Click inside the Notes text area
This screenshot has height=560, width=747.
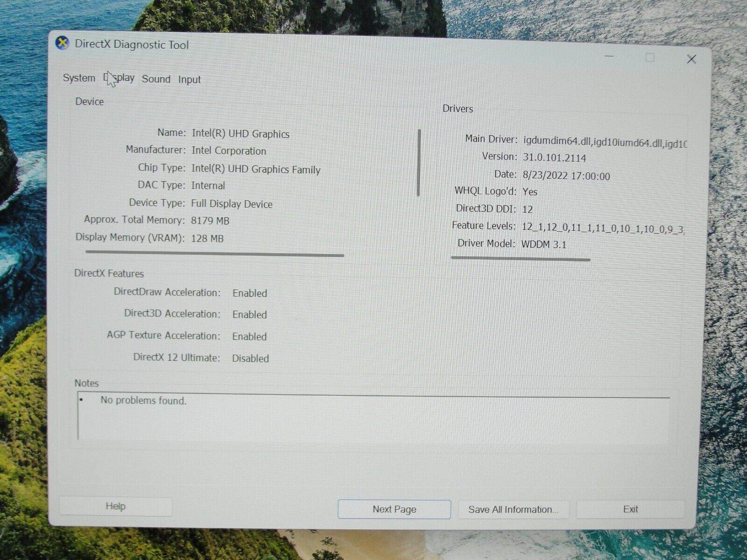coord(373,420)
